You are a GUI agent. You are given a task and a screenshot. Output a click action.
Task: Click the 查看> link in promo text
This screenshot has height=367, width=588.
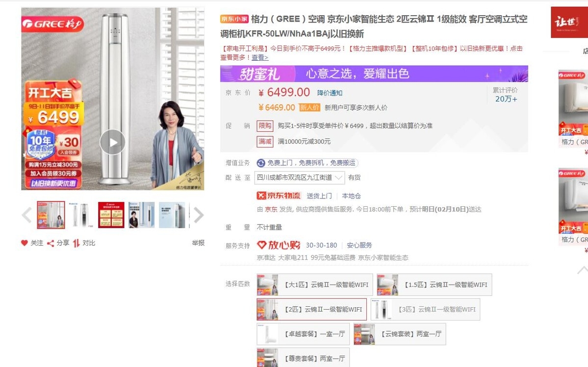(x=260, y=58)
